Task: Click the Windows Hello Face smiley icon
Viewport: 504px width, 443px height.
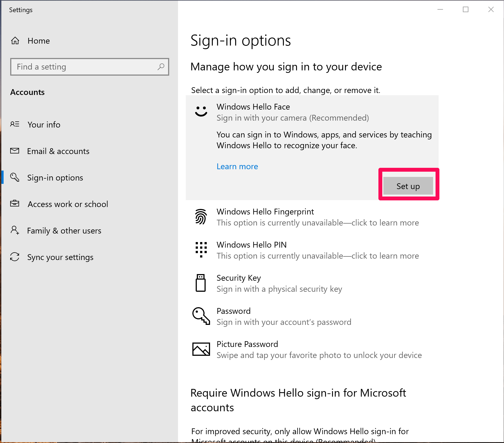Action: pyautogui.click(x=201, y=111)
